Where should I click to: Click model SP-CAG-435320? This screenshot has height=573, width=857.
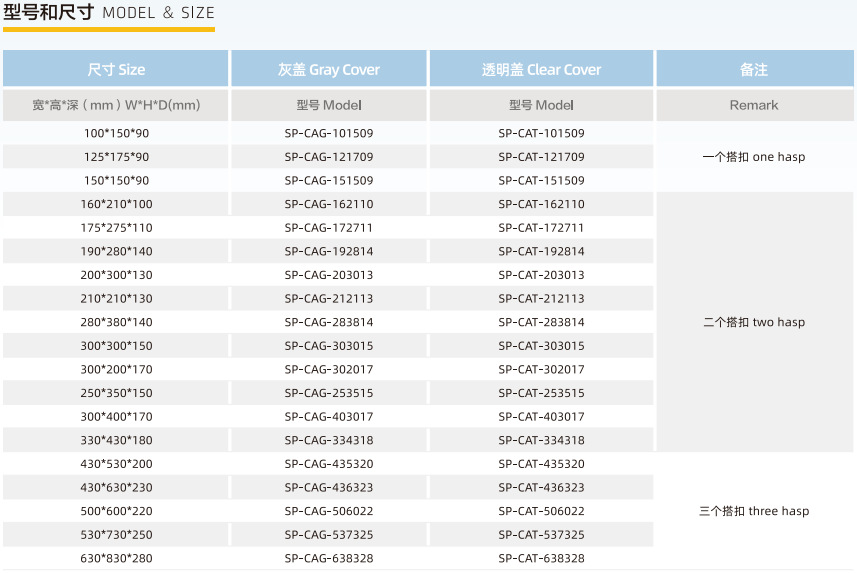[328, 464]
